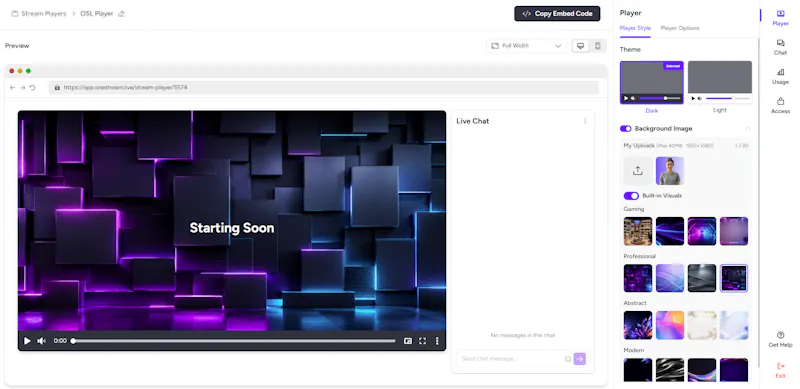Select fourth Gaming background thumbnail
Screen dimensions: 800x389
(734, 231)
